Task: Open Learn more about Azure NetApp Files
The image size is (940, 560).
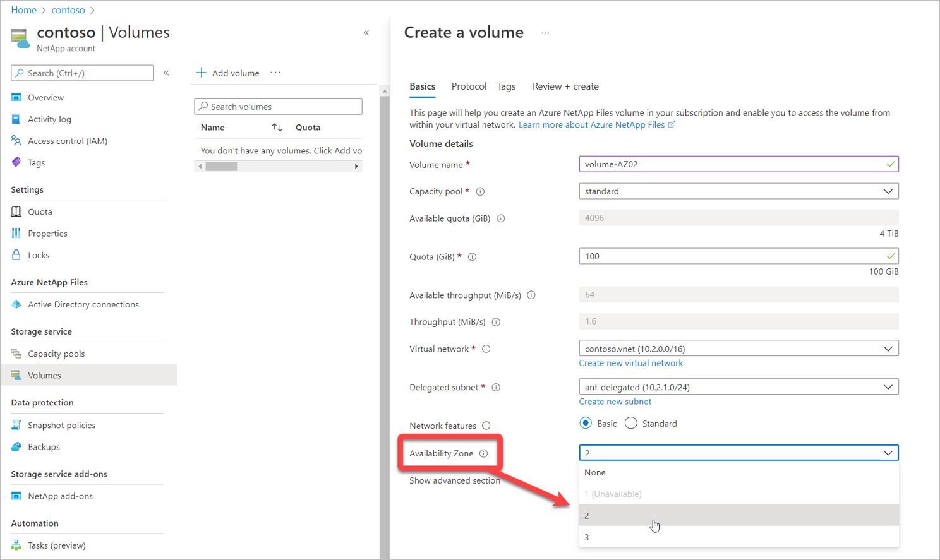Action: pyautogui.click(x=597, y=125)
